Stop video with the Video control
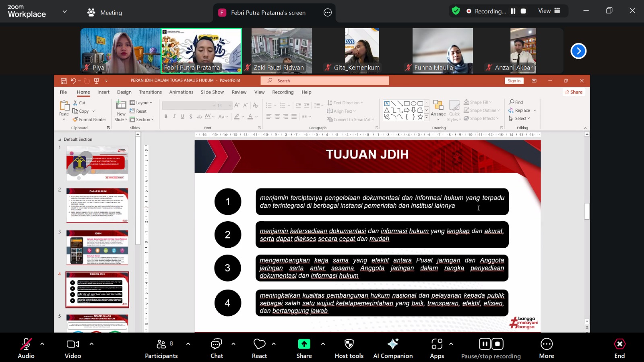Image resolution: width=644 pixels, height=362 pixels. [x=72, y=346]
